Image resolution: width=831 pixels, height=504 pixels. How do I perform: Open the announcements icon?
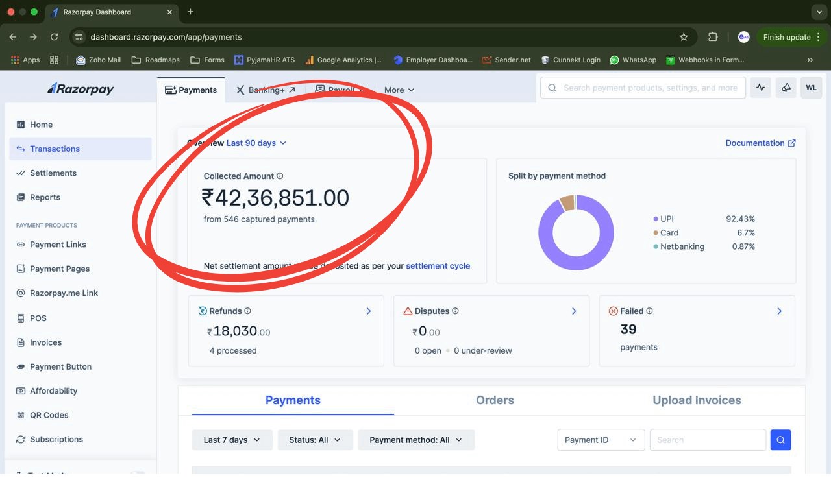tap(786, 88)
